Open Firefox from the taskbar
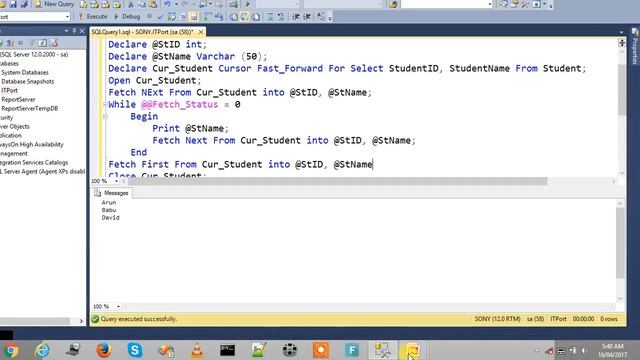The width and height of the screenshot is (640, 360). pos(104,350)
